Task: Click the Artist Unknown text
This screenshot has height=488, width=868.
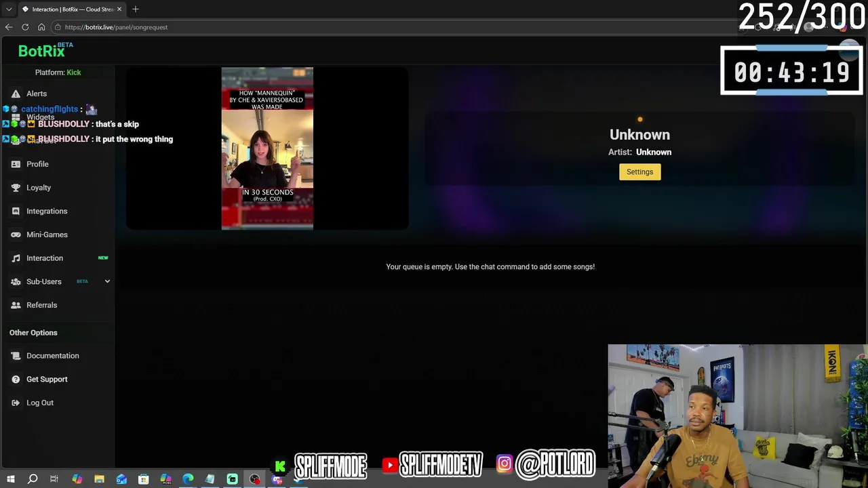Action: 639,152
